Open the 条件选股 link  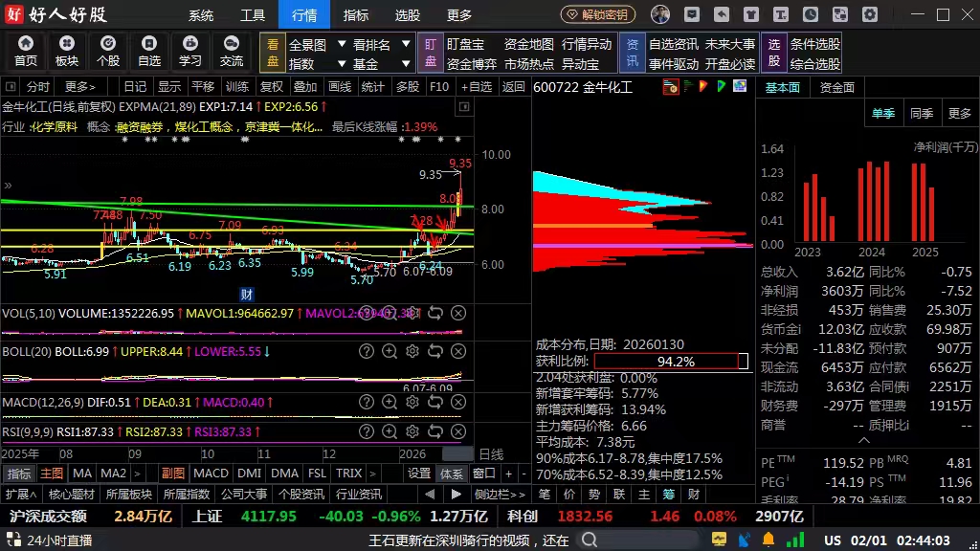[x=815, y=44]
